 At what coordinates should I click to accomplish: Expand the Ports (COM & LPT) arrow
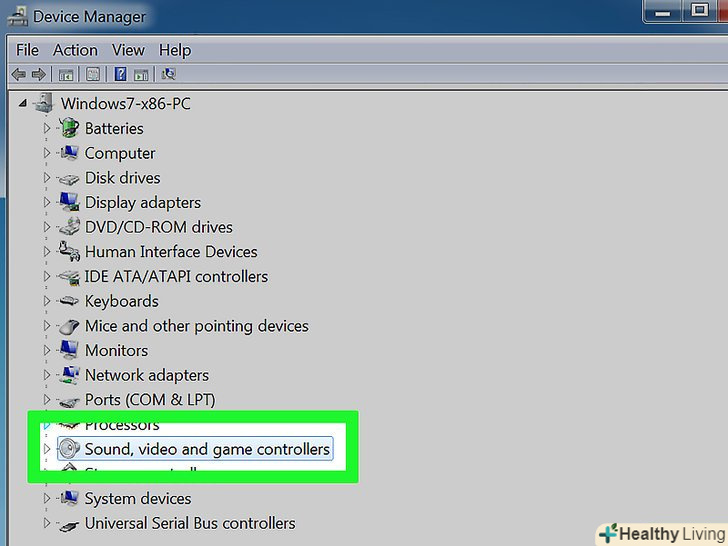click(x=46, y=399)
